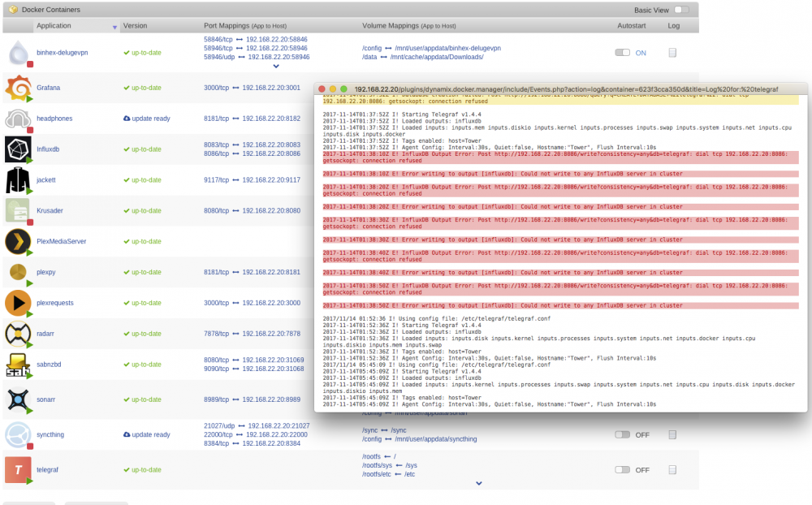Click the syncthing container icon

(x=18, y=435)
